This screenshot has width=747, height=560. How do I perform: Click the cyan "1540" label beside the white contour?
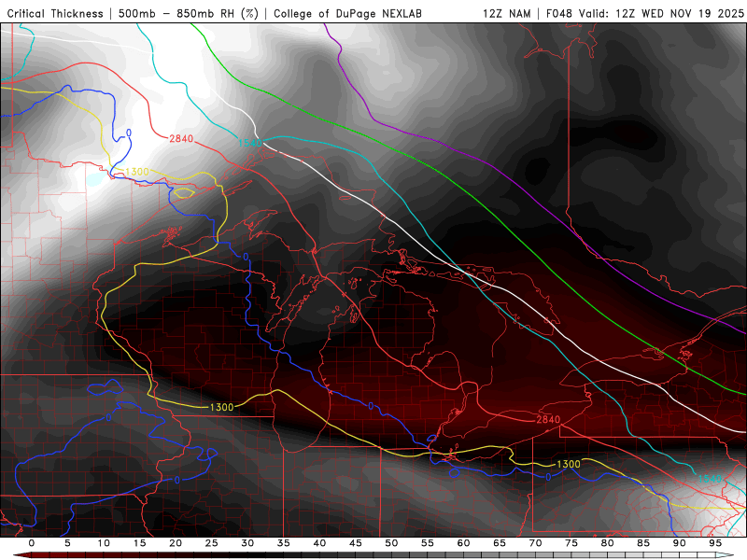point(249,143)
